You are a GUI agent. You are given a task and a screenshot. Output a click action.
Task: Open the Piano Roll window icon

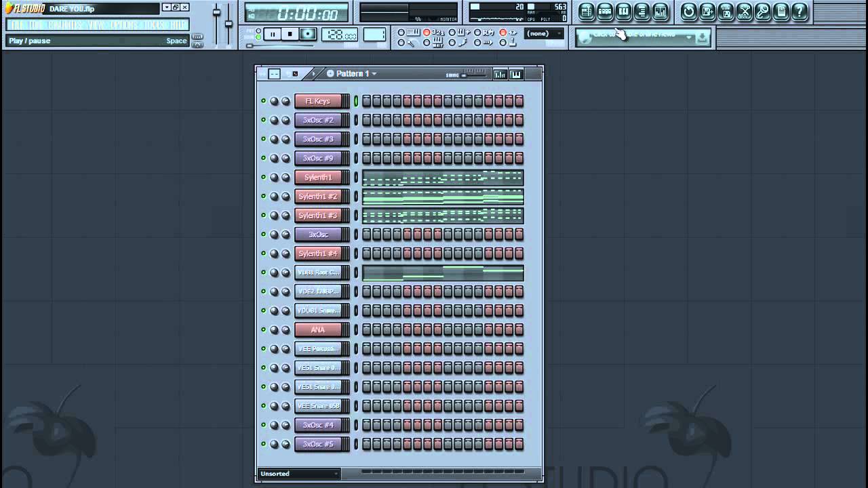click(x=623, y=12)
